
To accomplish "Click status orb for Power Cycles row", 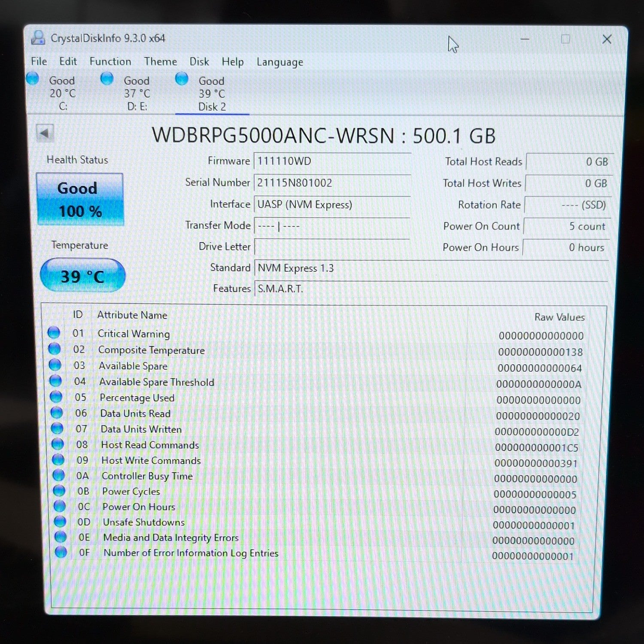I will (59, 490).
